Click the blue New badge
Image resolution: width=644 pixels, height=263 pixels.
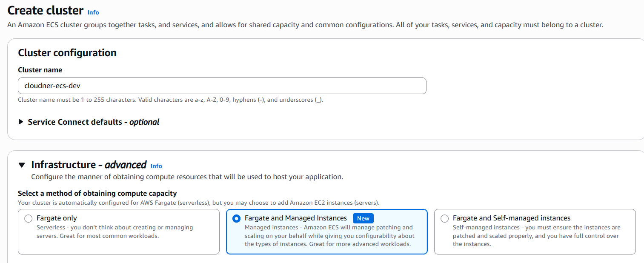363,218
